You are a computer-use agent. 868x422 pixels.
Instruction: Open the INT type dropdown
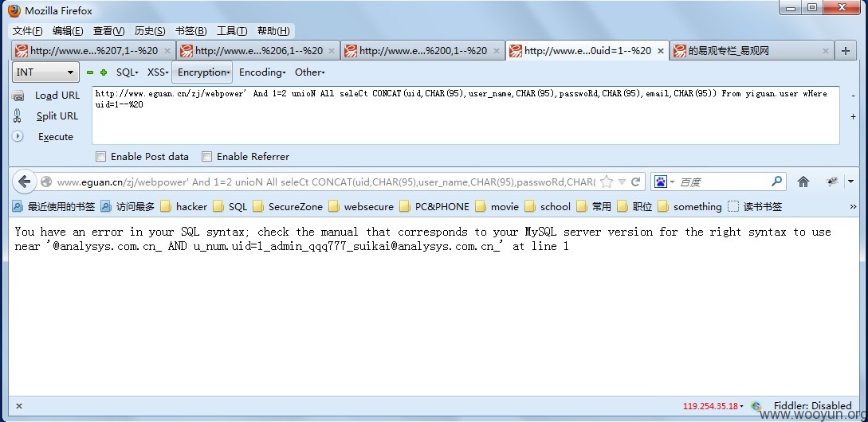46,72
